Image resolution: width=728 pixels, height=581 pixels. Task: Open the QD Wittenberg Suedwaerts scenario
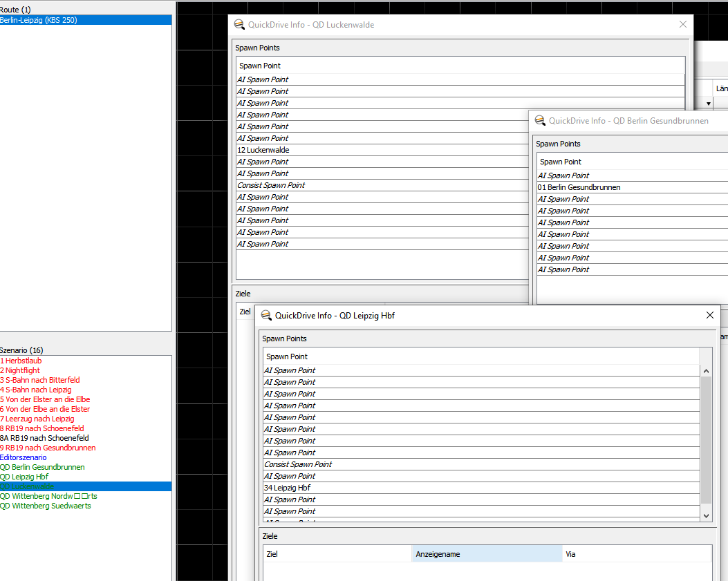46,506
